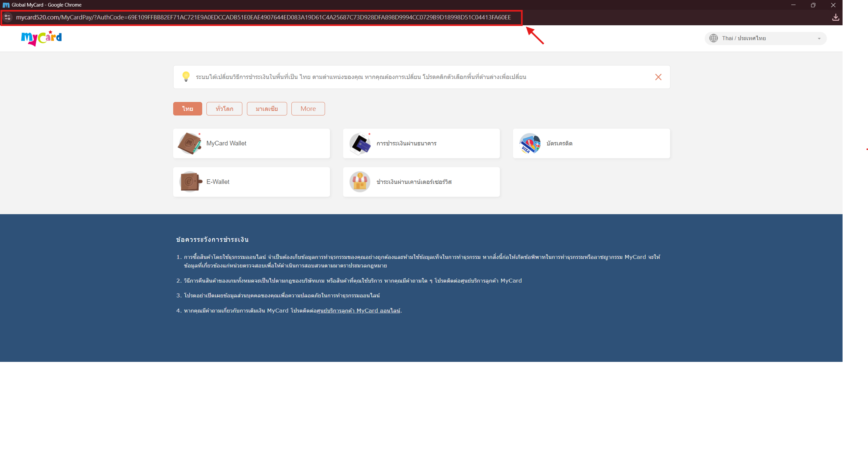Minimize the Chrome window
Image resolution: width=868 pixels, height=453 pixels.
click(x=793, y=5)
